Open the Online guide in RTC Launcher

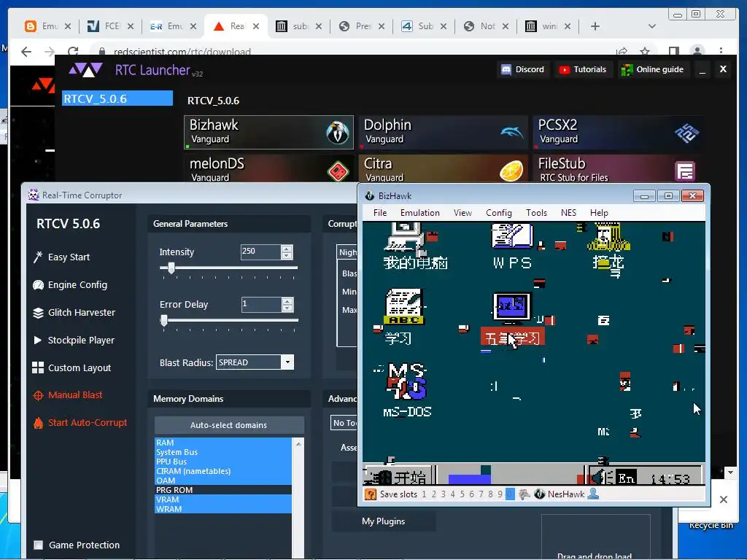(653, 69)
